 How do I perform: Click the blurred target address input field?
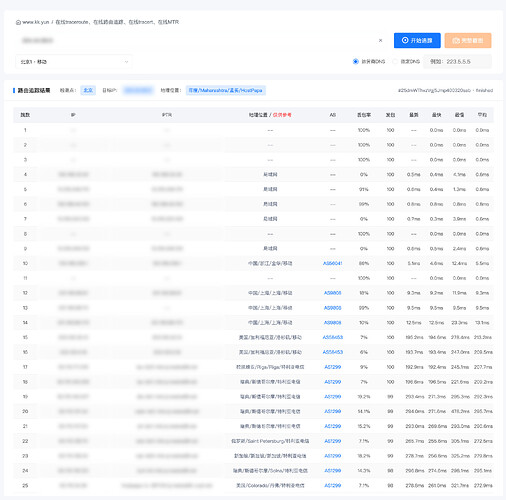click(197, 40)
